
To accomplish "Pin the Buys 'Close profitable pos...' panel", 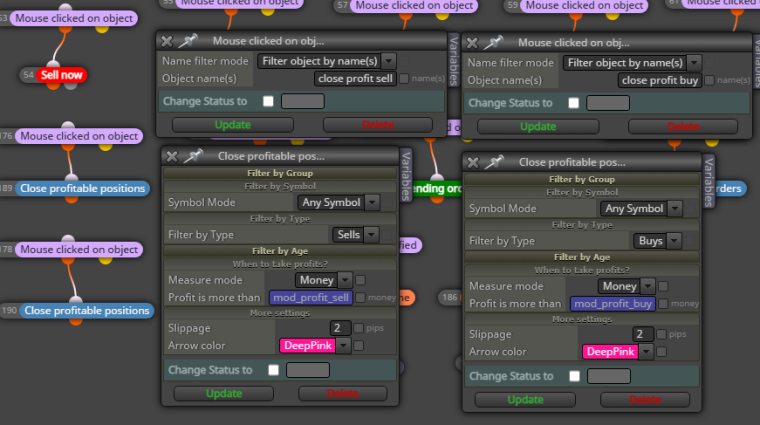I will pos(494,162).
